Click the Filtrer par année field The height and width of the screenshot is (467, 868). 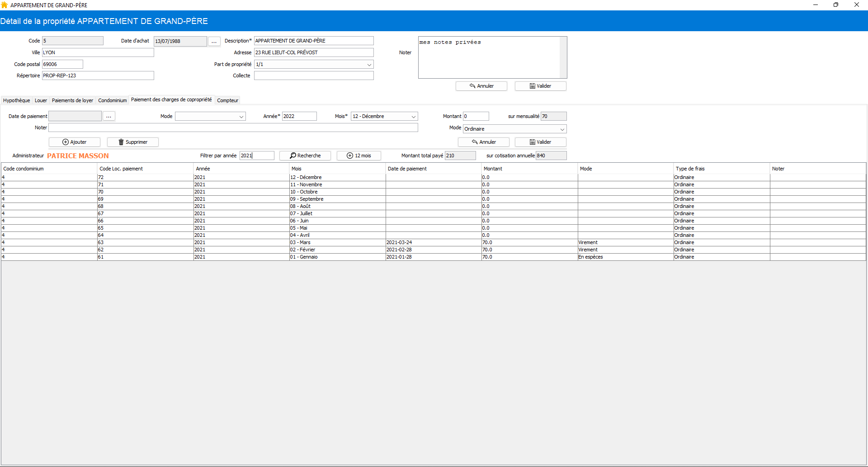257,156
